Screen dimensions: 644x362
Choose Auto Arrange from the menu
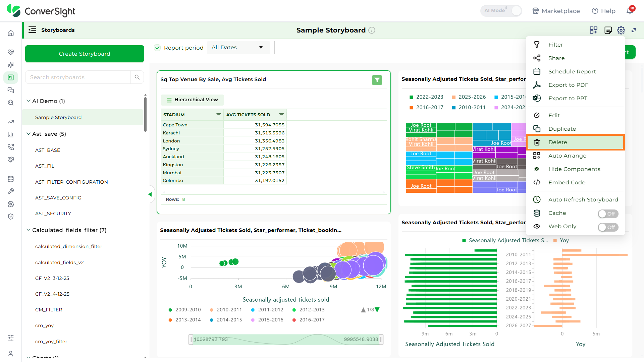click(575, 156)
